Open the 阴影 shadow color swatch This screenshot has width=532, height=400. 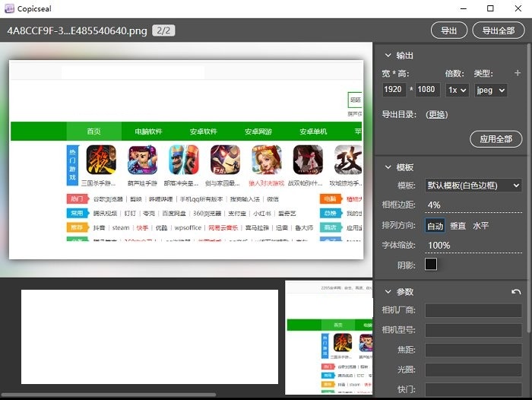pyautogui.click(x=431, y=265)
